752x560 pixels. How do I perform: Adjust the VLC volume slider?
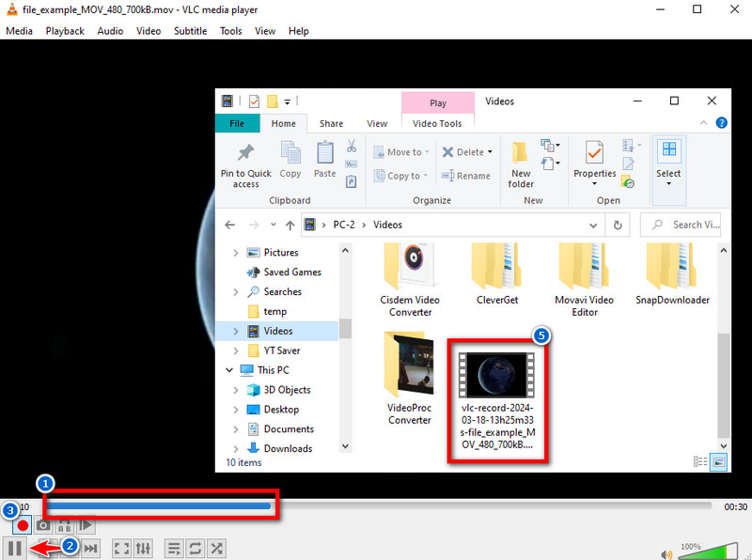pyautogui.click(x=709, y=551)
